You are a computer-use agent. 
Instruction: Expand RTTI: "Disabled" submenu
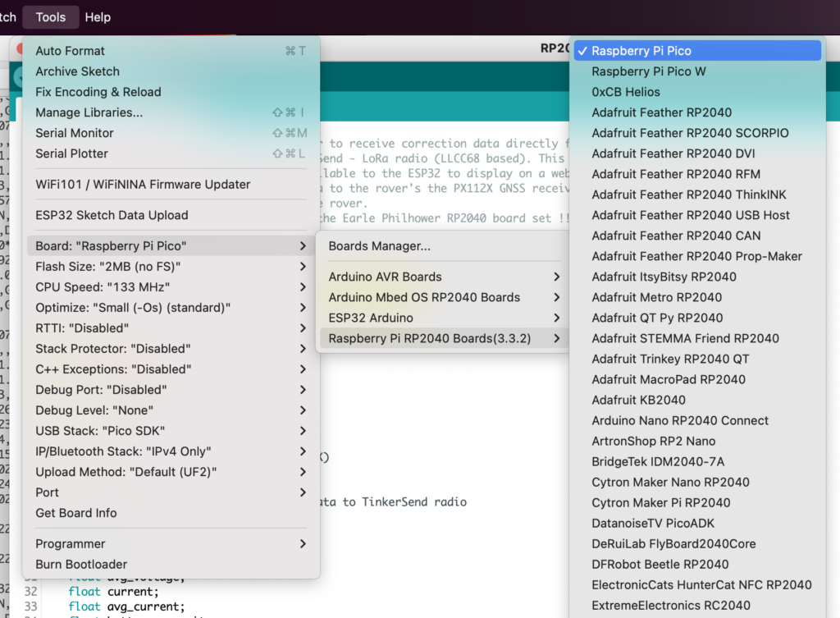tap(171, 328)
